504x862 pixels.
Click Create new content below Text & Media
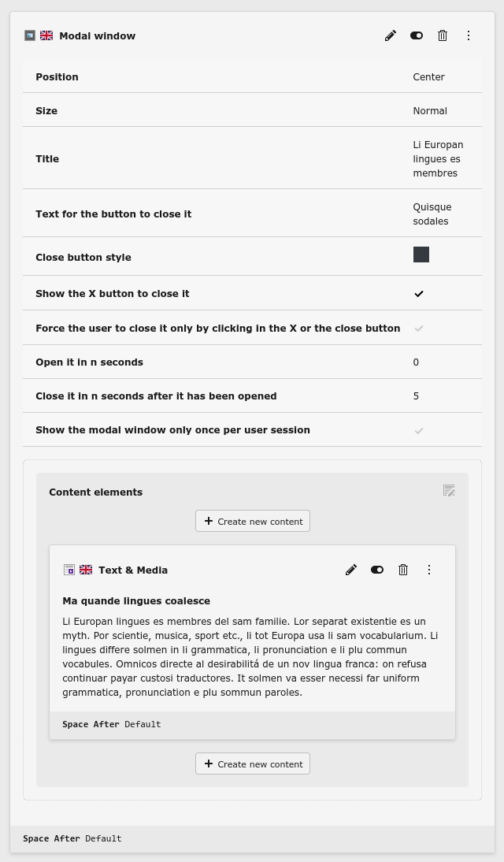(253, 764)
